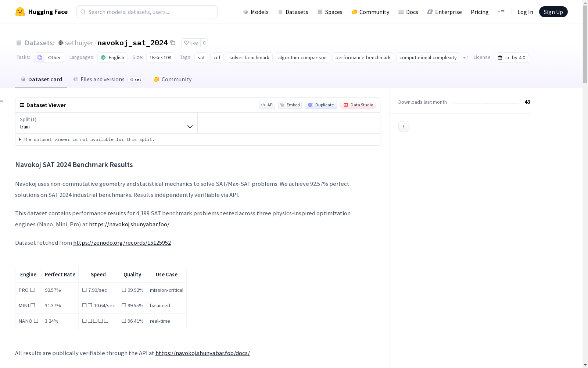Select the solver-benchmark tag
Viewport: 588px width, 368px height.
pyautogui.click(x=249, y=57)
